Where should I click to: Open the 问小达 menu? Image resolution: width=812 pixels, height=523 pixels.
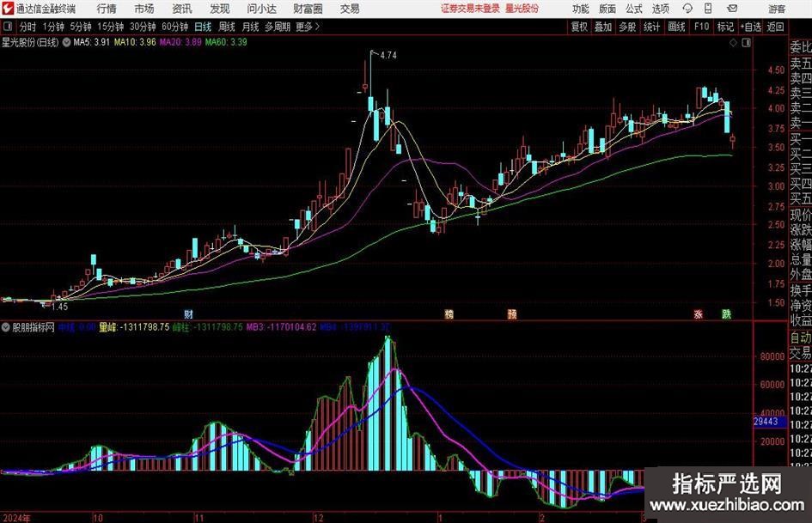click(x=261, y=9)
